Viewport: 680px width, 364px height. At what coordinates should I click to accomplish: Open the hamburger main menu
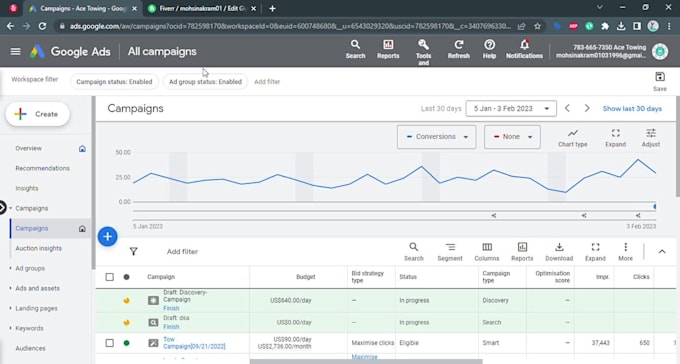(15, 52)
